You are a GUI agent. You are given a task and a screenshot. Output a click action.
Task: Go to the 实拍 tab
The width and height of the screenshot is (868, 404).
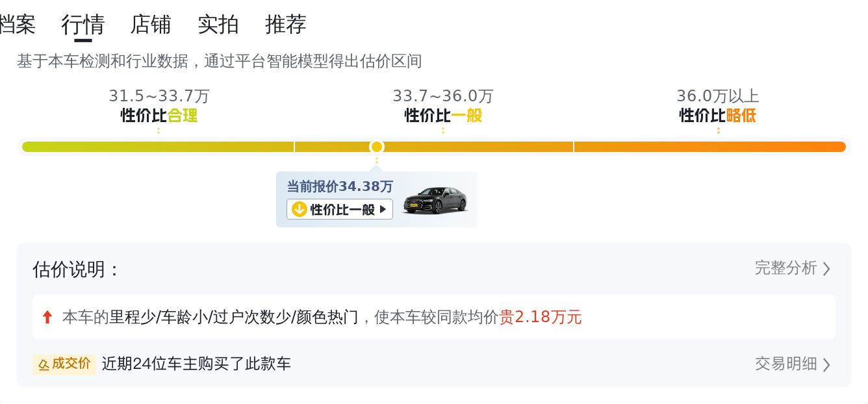click(x=218, y=25)
